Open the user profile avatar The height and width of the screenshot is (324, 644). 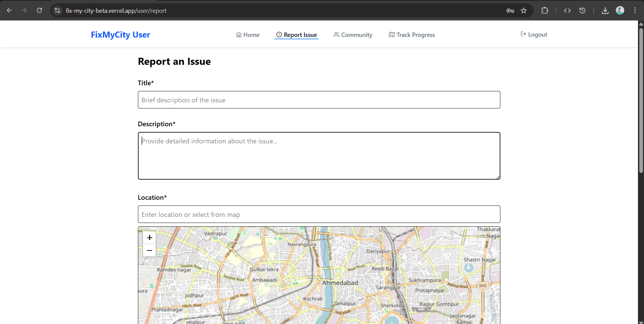coord(620,10)
